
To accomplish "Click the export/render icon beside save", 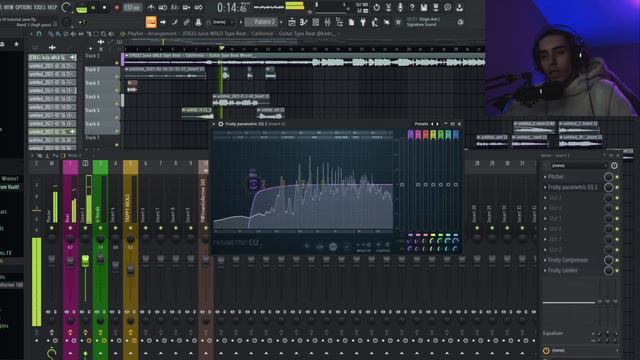I will point(436,7).
